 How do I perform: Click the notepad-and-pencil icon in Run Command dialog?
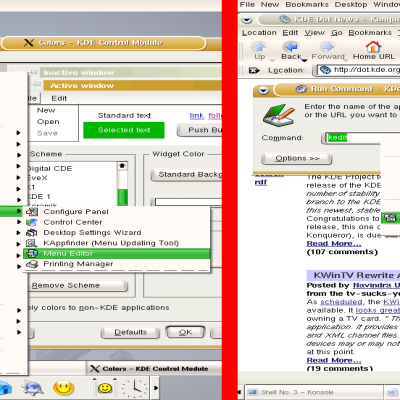(x=279, y=115)
